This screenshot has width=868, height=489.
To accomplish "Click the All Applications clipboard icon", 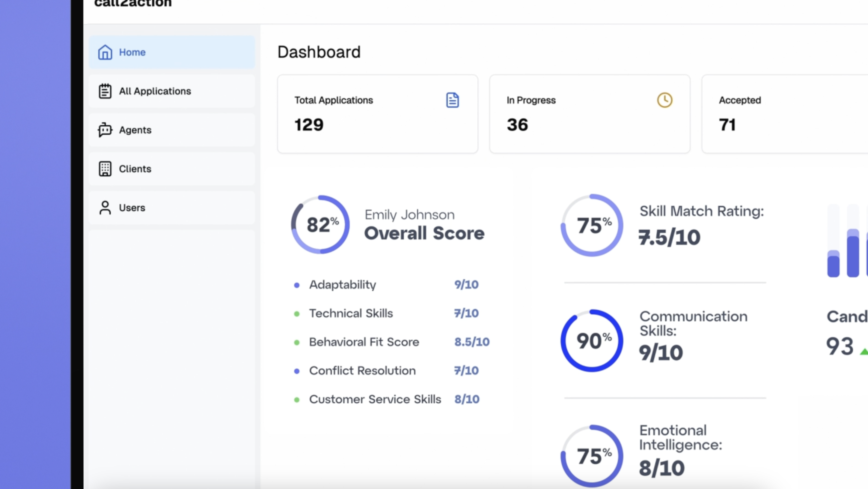I will [x=105, y=91].
